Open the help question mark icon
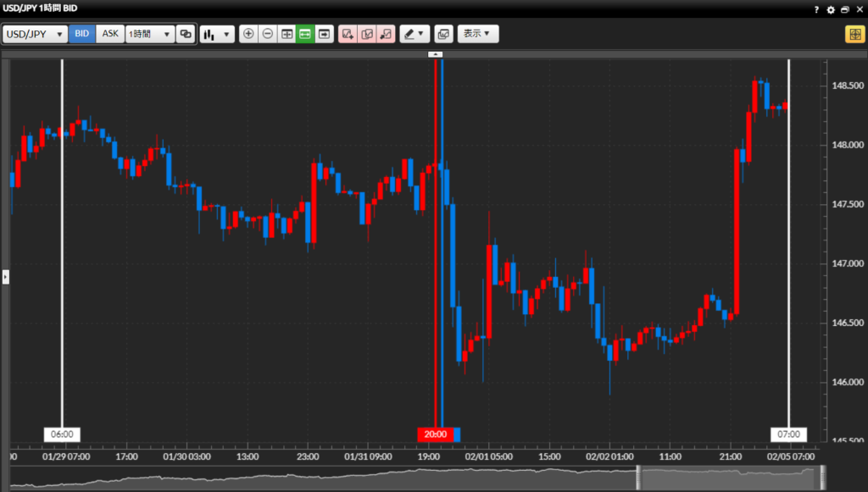 (x=816, y=9)
